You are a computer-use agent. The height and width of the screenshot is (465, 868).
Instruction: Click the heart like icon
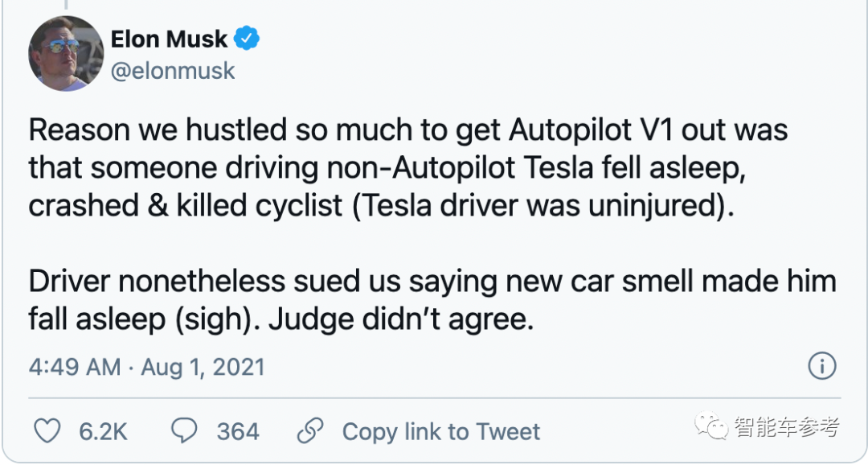point(47,431)
